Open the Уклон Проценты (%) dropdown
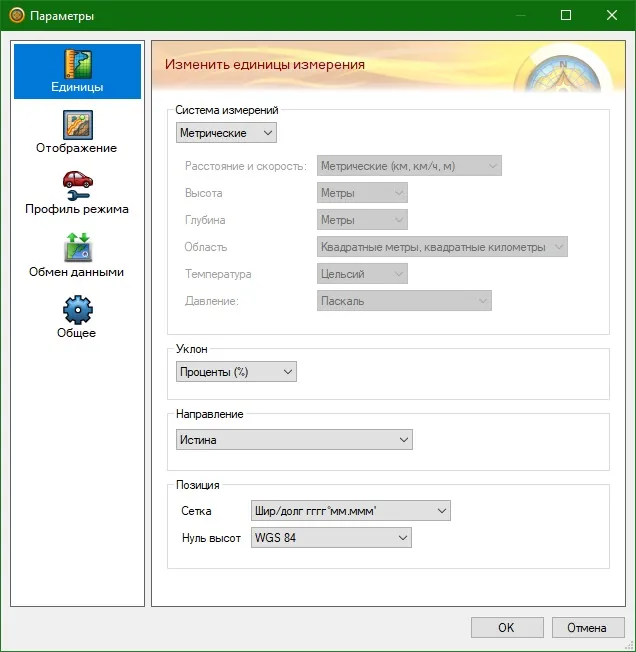 (236, 372)
